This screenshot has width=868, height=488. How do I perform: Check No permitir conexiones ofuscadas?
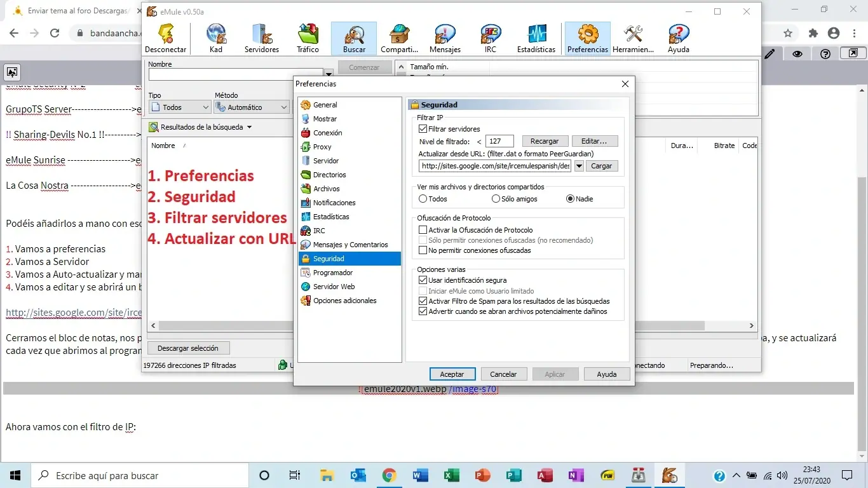[423, 250]
